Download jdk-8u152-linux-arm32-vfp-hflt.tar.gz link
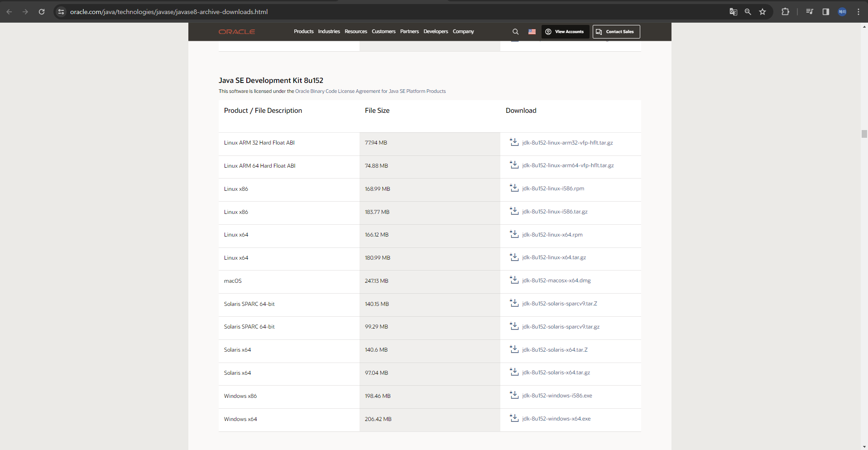 pos(567,143)
